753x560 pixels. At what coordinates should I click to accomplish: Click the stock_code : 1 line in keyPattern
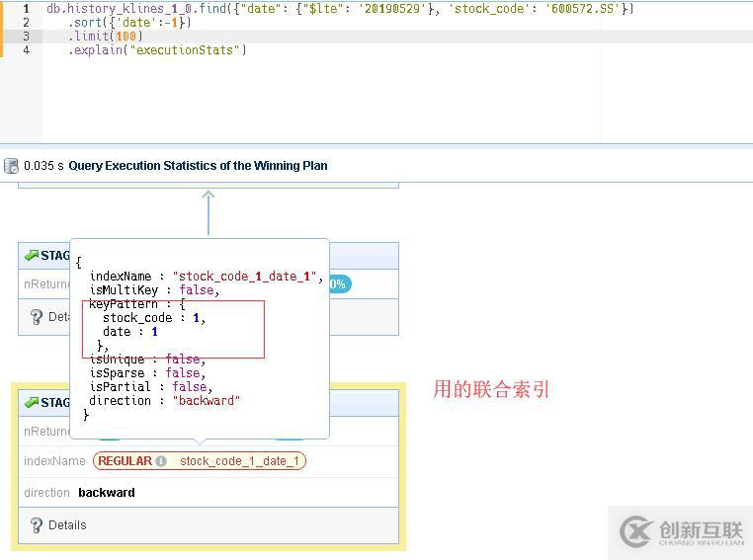click(154, 318)
